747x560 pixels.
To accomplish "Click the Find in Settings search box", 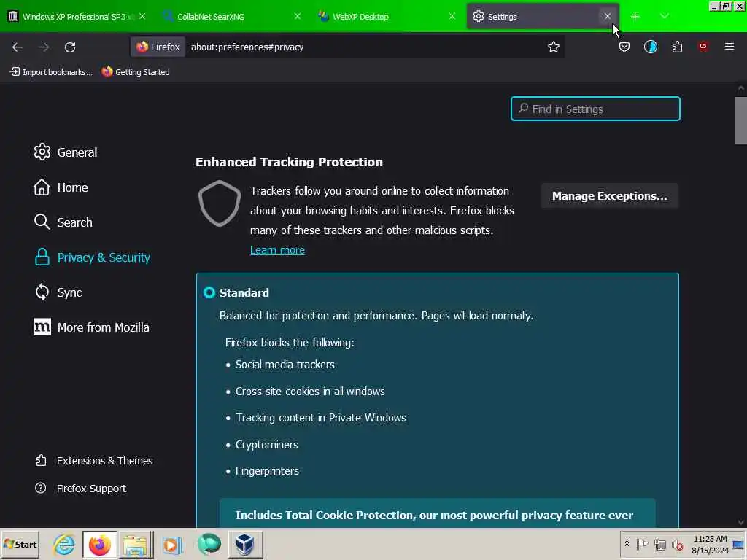I will coord(595,109).
